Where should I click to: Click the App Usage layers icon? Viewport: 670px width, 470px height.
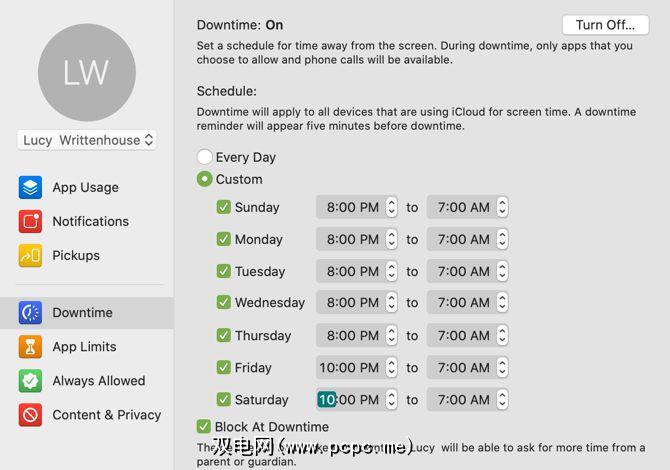30,187
